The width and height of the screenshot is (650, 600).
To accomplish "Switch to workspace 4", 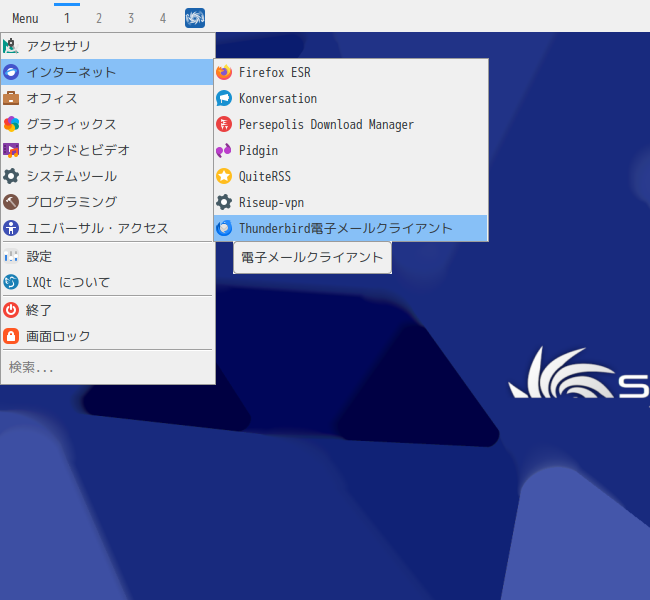I will click(x=162, y=18).
